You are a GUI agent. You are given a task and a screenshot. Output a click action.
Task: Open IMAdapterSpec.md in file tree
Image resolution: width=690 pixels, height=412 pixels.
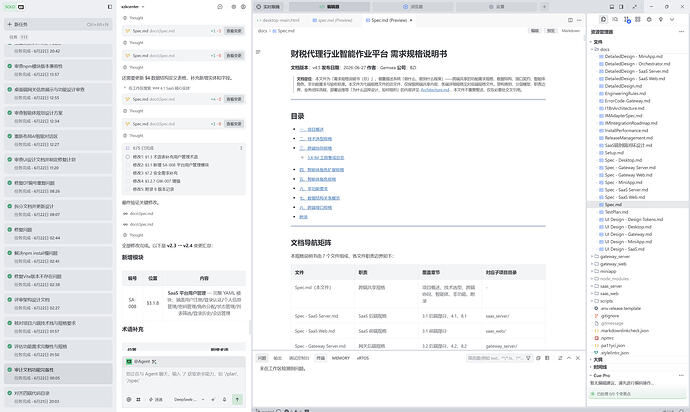[623, 115]
